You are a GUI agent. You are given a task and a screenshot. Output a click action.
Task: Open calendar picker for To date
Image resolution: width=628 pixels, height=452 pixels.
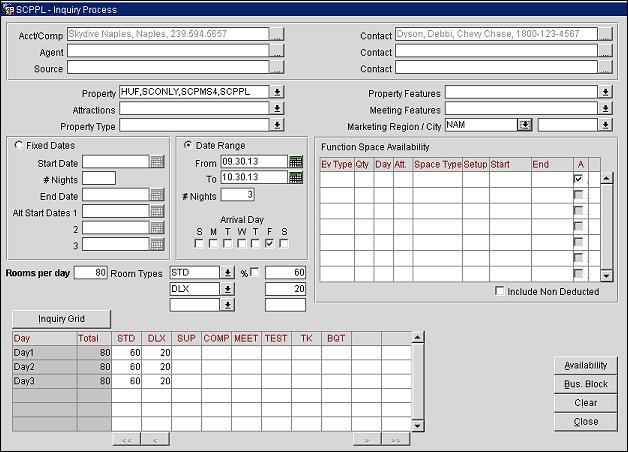tap(295, 177)
